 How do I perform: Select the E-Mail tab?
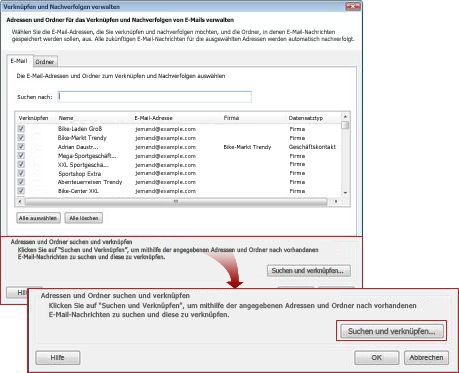pos(19,61)
